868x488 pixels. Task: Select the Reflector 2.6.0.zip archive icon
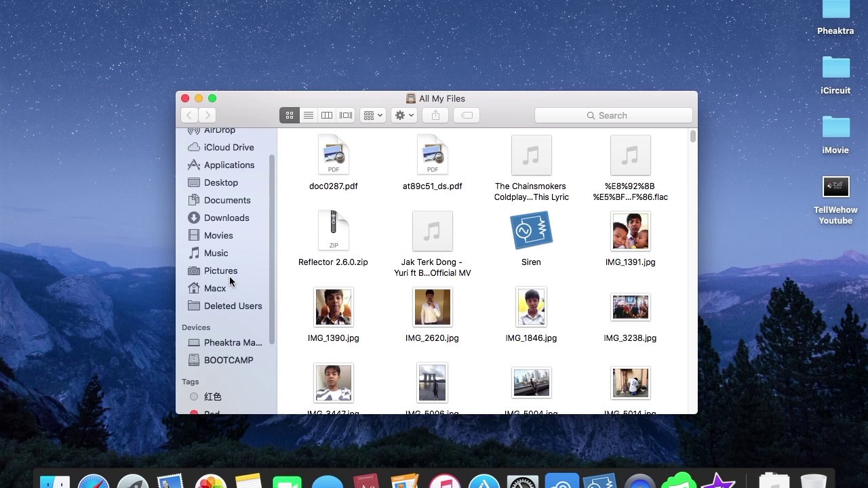point(333,230)
